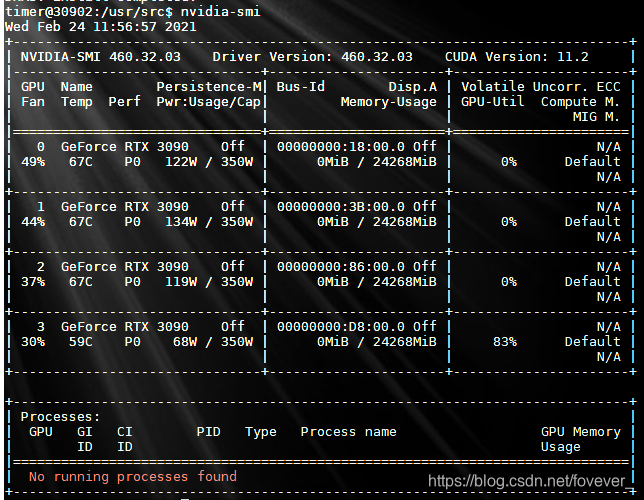
Task: Click the 'timer@30902:/usr/src$' prompt
Action: point(89,12)
